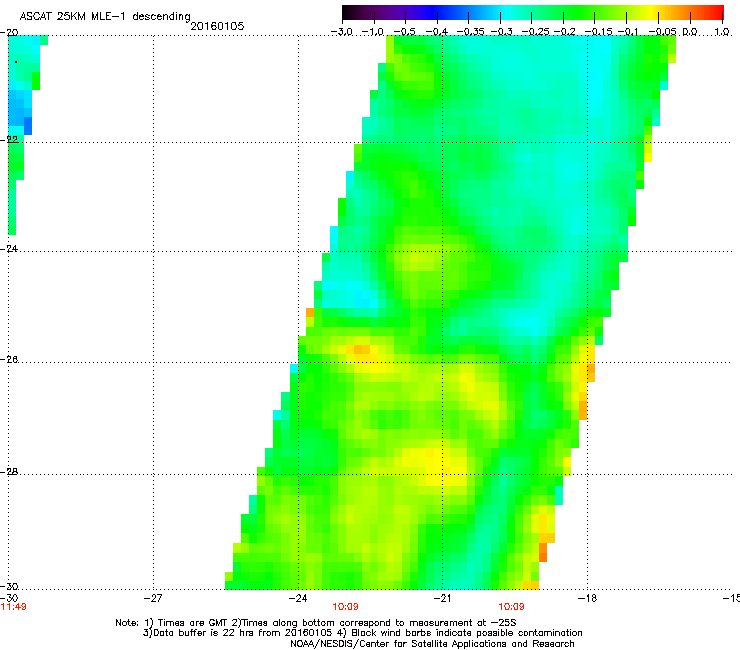Image resolution: width=740 pixels, height=650 pixels.
Task: Click the note line starting "Note: 1) Times are GMT"
Action: [316, 623]
